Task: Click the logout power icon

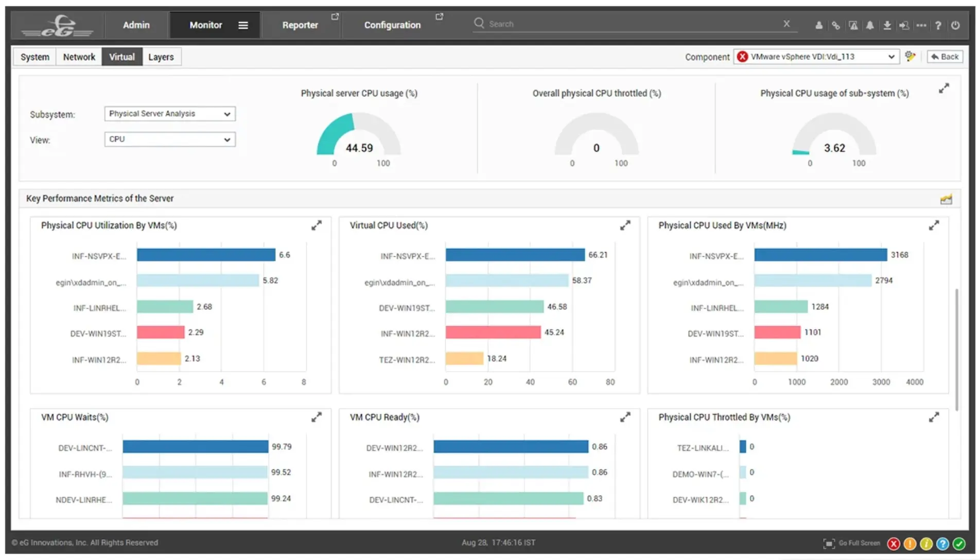Action: click(956, 25)
